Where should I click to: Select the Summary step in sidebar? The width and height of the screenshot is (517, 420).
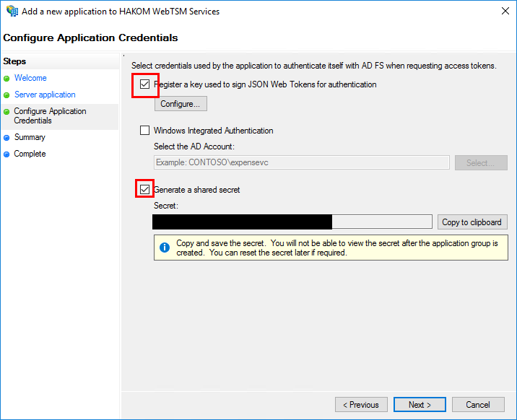(30, 137)
